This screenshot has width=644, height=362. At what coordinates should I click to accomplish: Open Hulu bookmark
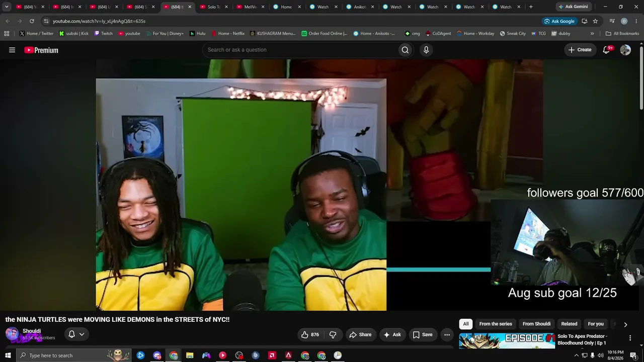pos(197,33)
